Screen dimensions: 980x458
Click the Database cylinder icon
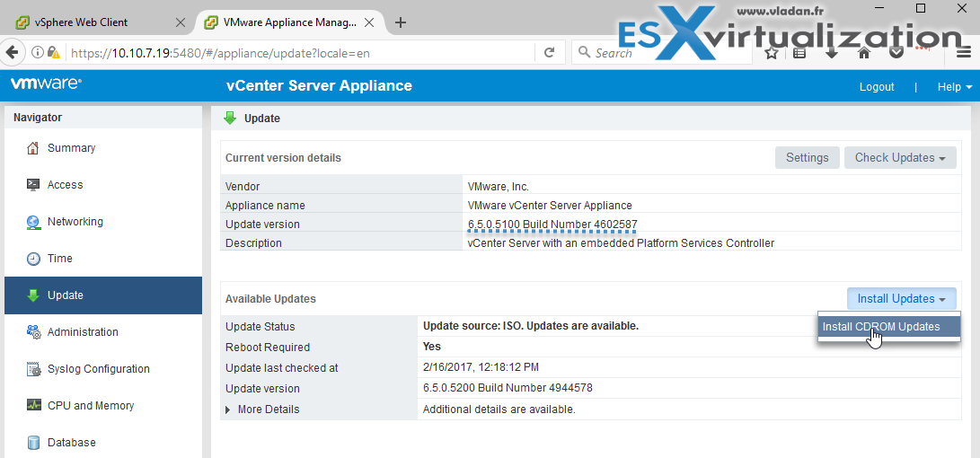pyautogui.click(x=33, y=443)
